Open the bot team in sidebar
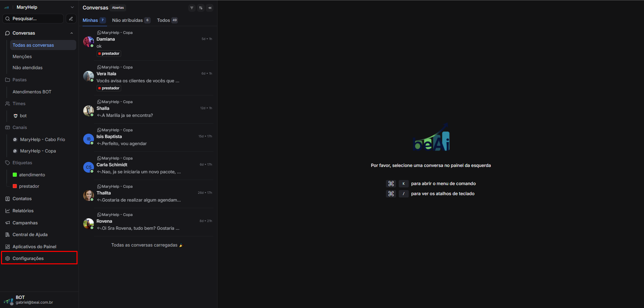 click(23, 116)
